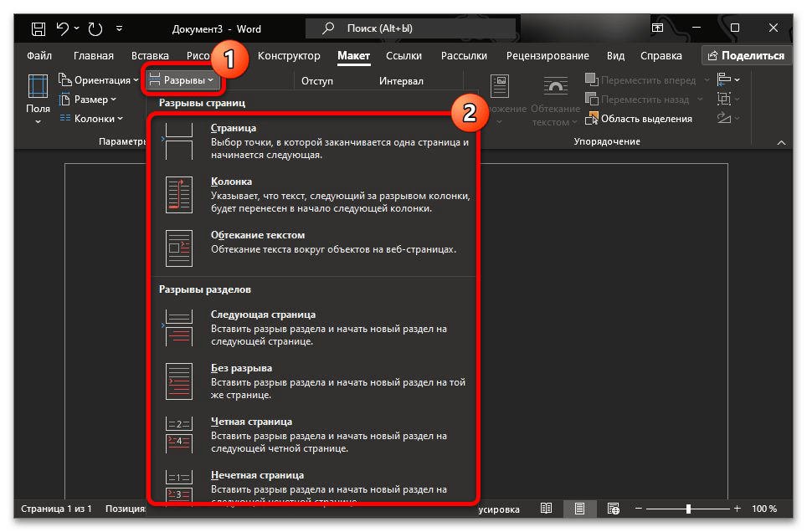Open the Поля margins button
Image resolution: width=807 pixels, height=532 pixels.
tap(38, 99)
